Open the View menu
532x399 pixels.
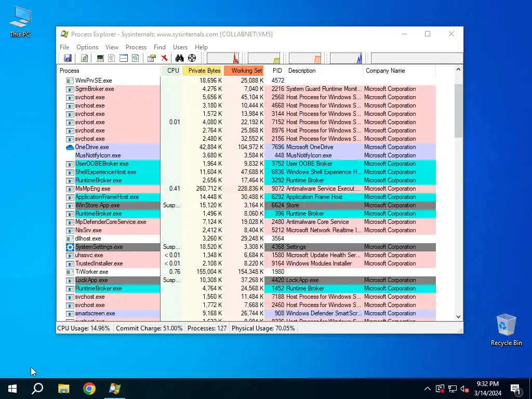112,47
